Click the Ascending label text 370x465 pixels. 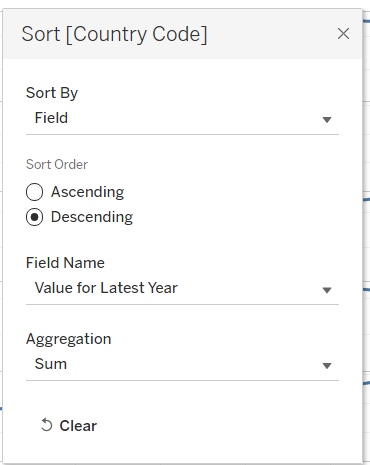87,192
